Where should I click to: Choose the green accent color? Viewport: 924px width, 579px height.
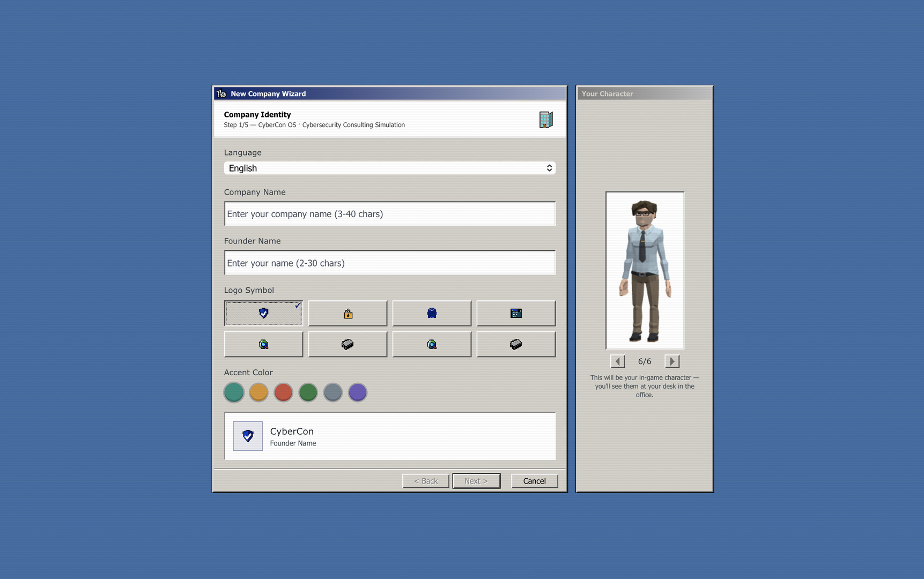point(308,392)
